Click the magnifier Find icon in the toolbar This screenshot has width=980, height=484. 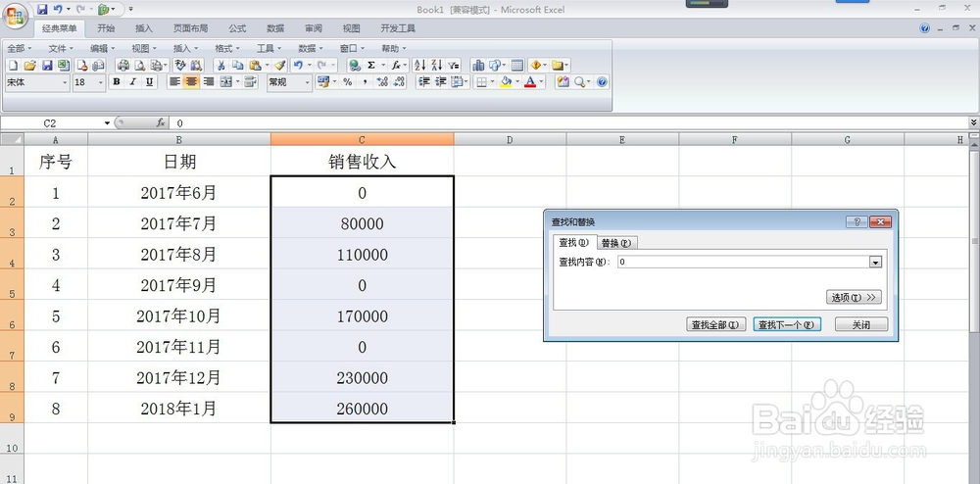click(579, 82)
